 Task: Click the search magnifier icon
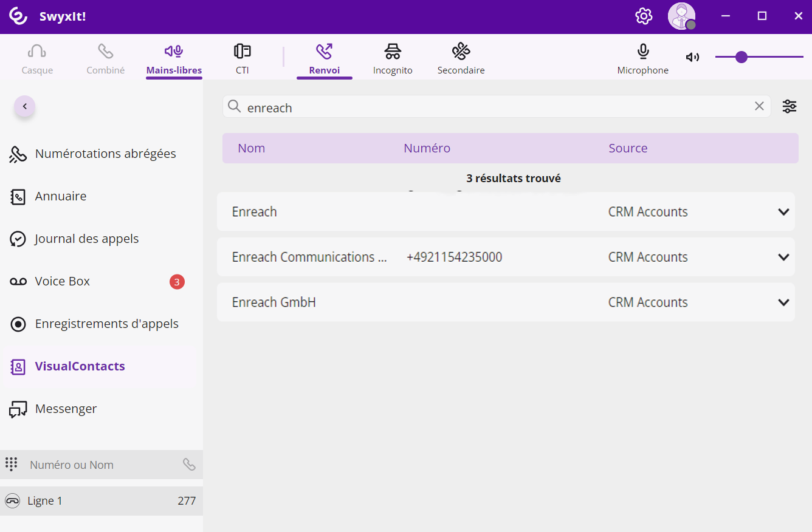click(x=234, y=107)
